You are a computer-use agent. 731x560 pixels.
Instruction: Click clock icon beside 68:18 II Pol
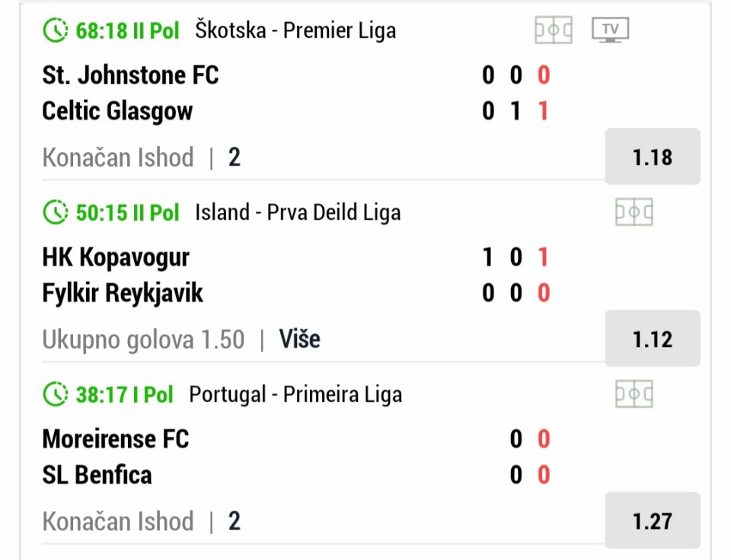(55, 30)
